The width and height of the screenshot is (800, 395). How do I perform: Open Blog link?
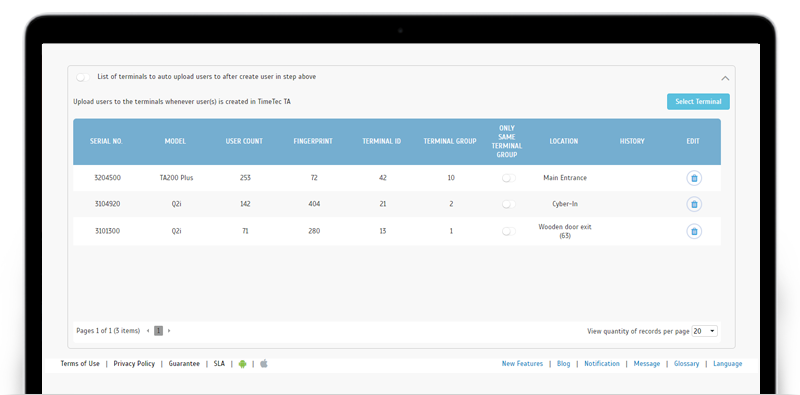[x=564, y=364]
